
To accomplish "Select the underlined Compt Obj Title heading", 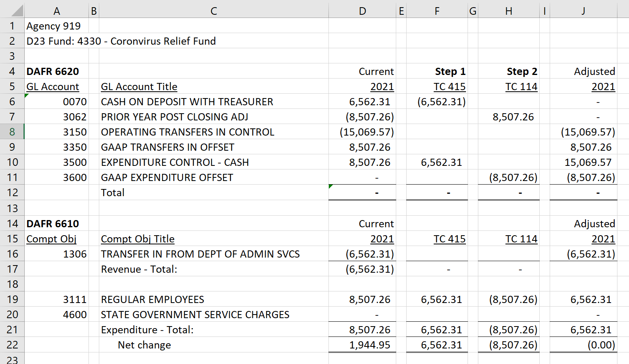I will coord(138,239).
